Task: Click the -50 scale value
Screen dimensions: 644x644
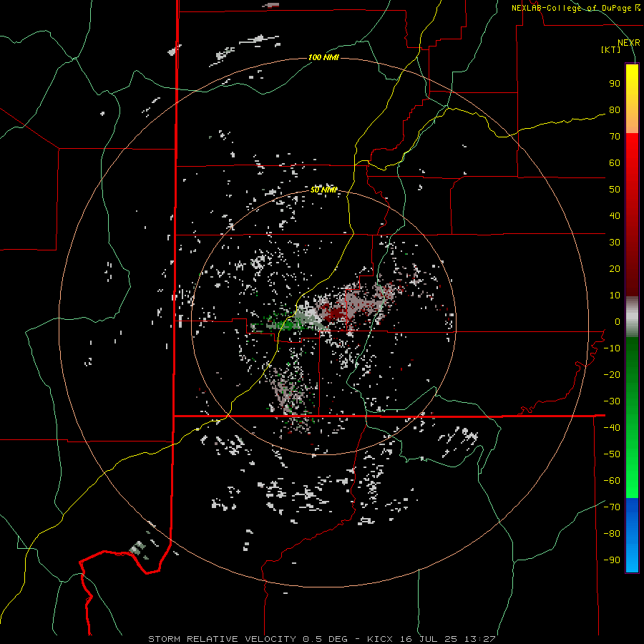Action: 612,454
